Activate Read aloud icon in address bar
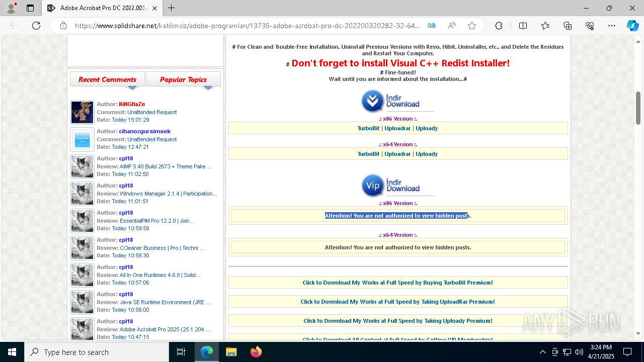 pos(452,26)
